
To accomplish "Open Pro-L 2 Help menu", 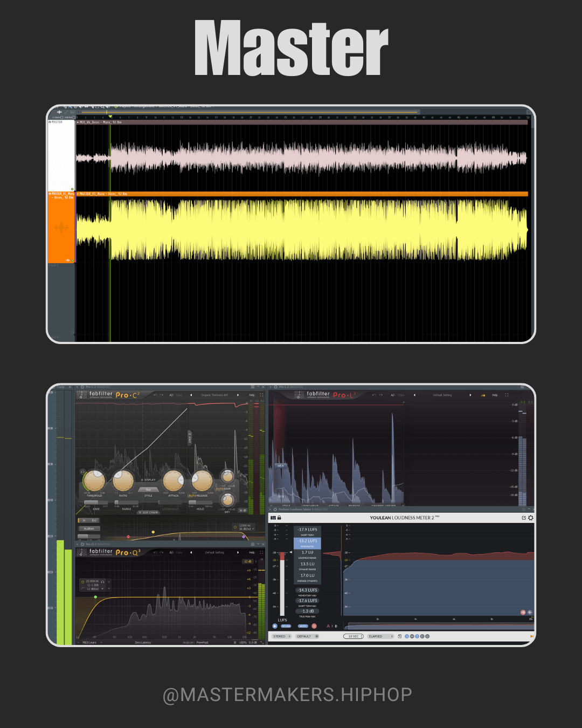I will (x=495, y=395).
